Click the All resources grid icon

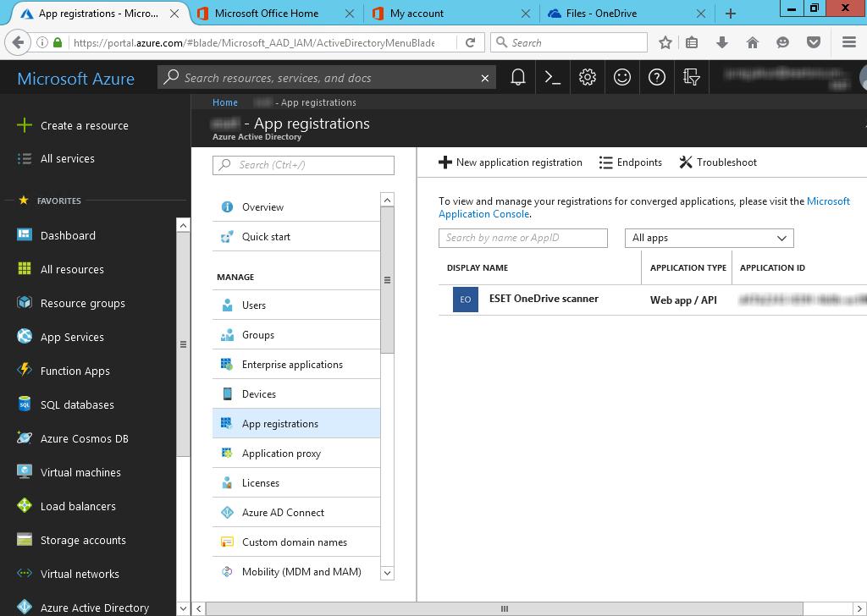(25, 268)
